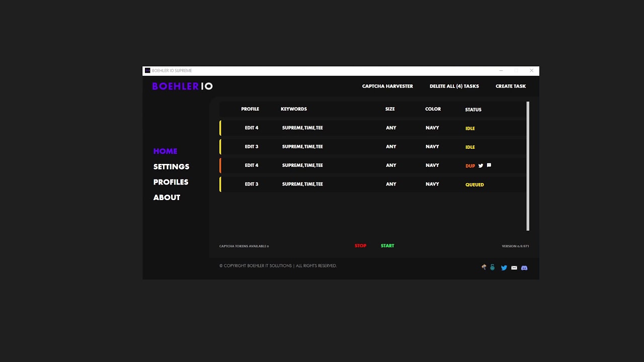644x362 pixels.
Task: Click the STATUS column header
Action: 473,110
